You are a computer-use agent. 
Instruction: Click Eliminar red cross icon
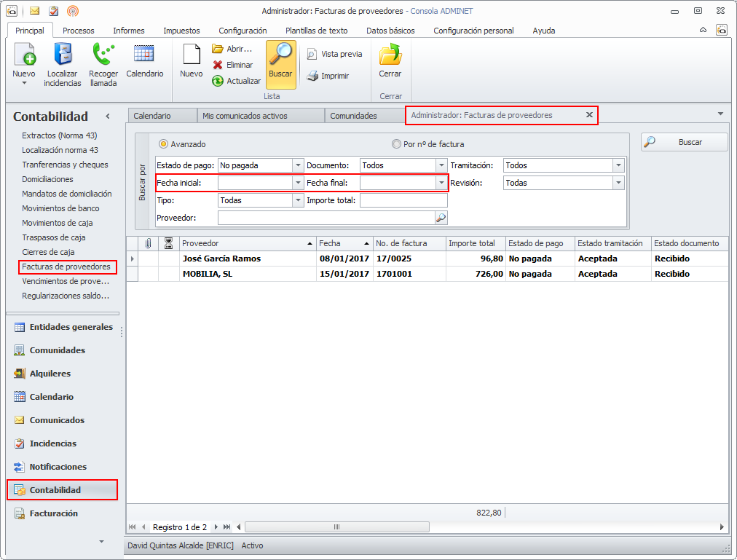217,65
